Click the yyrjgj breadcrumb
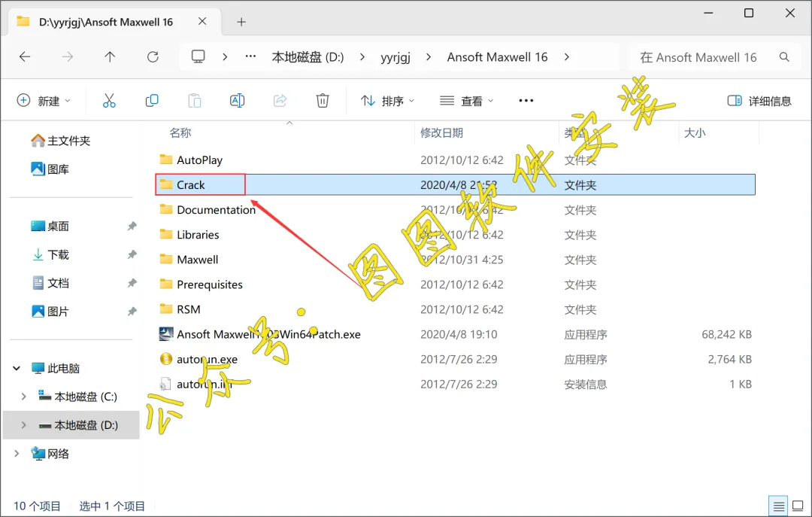Viewport: 812px width, 517px height. click(395, 57)
